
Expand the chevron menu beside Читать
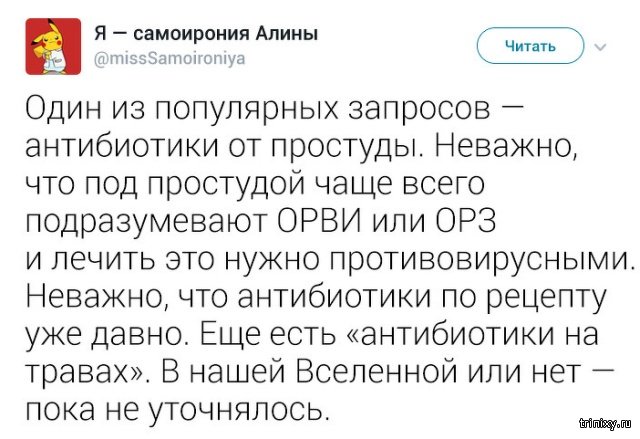601,46
